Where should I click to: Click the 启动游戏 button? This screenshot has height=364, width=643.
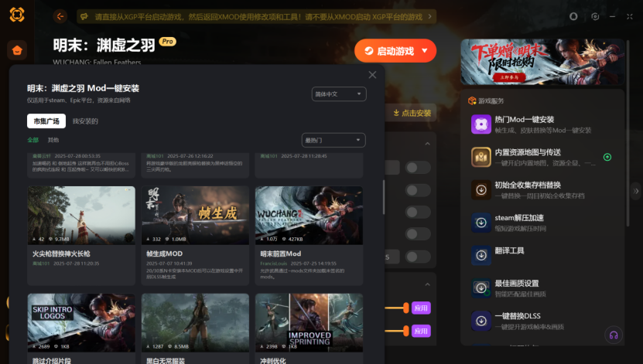[395, 51]
